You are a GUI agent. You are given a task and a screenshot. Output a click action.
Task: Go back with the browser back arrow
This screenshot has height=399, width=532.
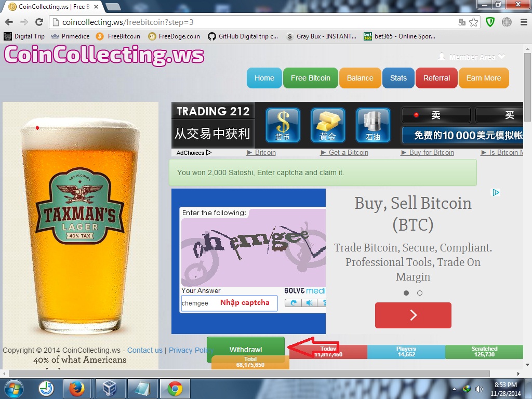point(9,22)
